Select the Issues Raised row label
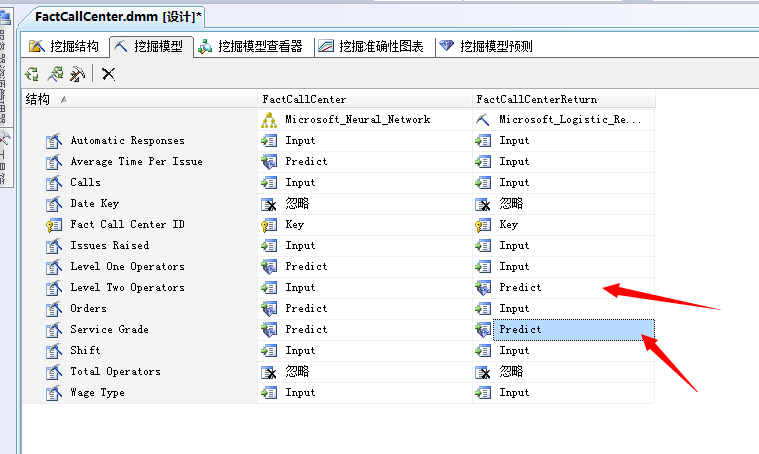759x454 pixels. [x=109, y=246]
